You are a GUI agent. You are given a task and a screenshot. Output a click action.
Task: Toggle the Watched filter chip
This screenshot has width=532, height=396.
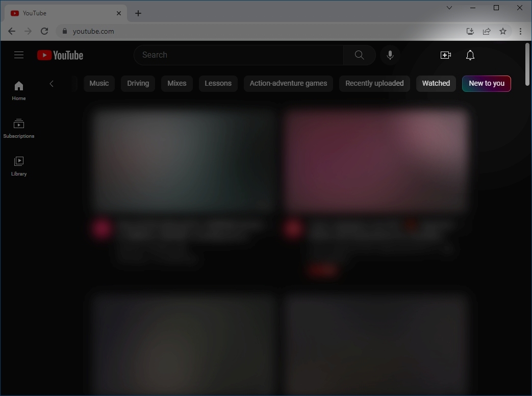(436, 83)
